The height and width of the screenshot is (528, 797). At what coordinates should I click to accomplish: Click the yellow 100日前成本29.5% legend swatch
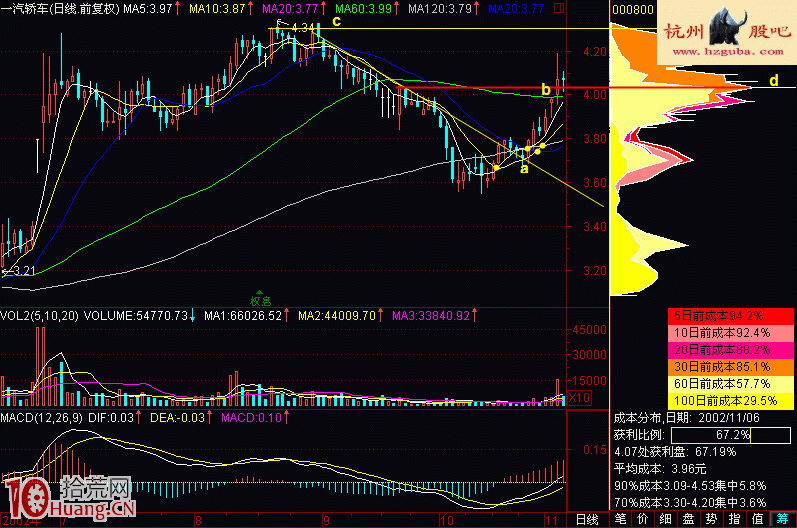731,401
